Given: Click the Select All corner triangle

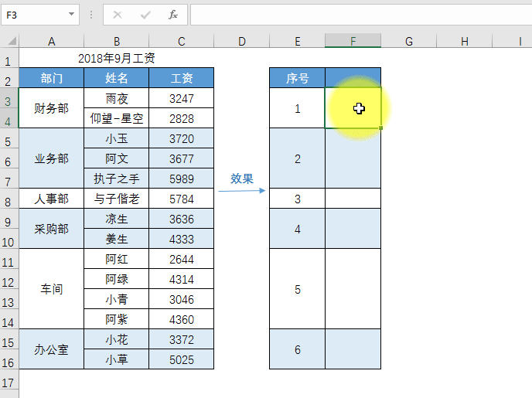Looking at the screenshot, I should [x=12, y=42].
